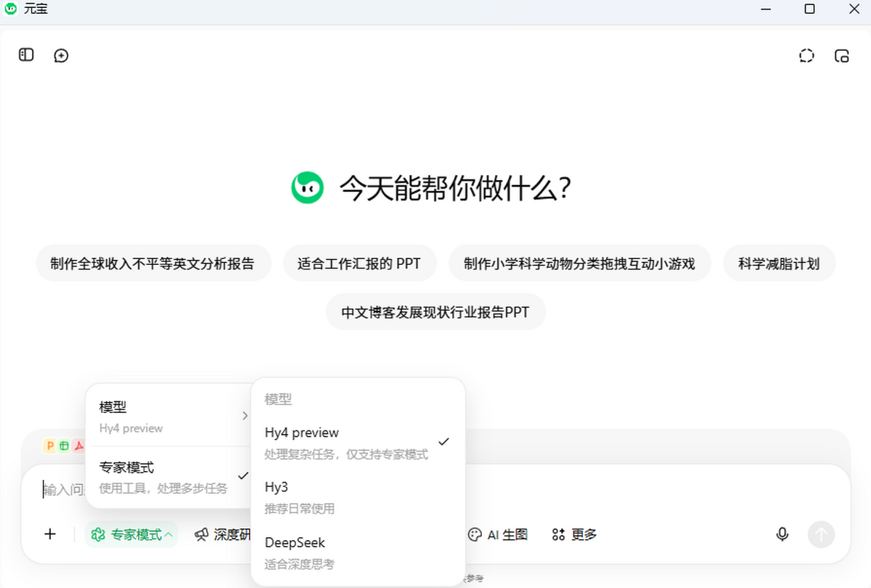Click the green Yuanbao mascot logo
This screenshot has height=588, width=871.
(307, 188)
